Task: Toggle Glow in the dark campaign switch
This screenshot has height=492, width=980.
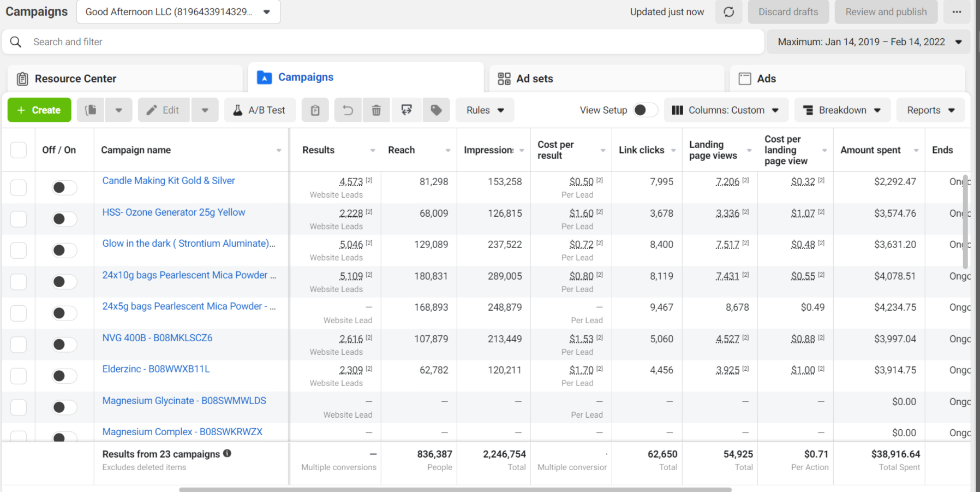Action: (x=64, y=250)
